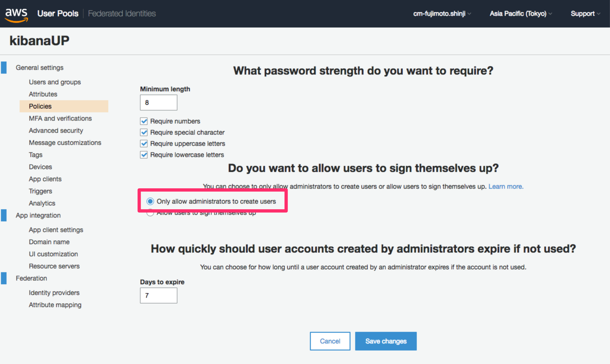
Task: Open the Support dropdown menu
Action: tap(585, 14)
